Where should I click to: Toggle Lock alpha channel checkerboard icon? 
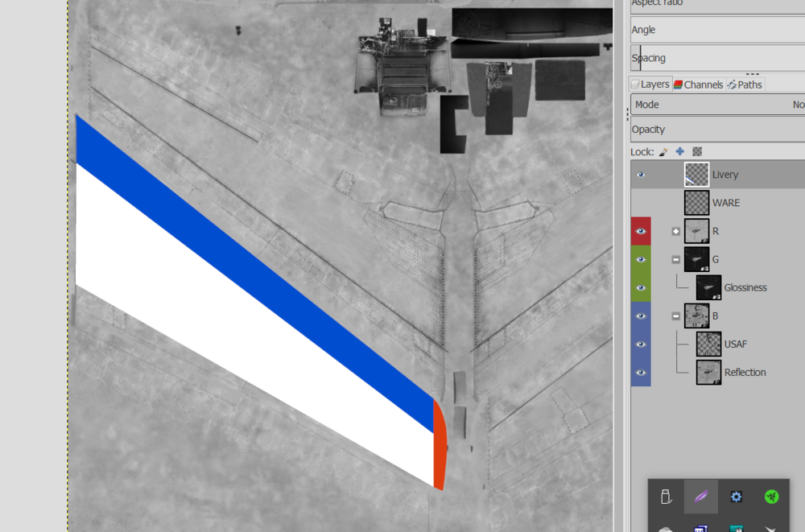tap(696, 151)
